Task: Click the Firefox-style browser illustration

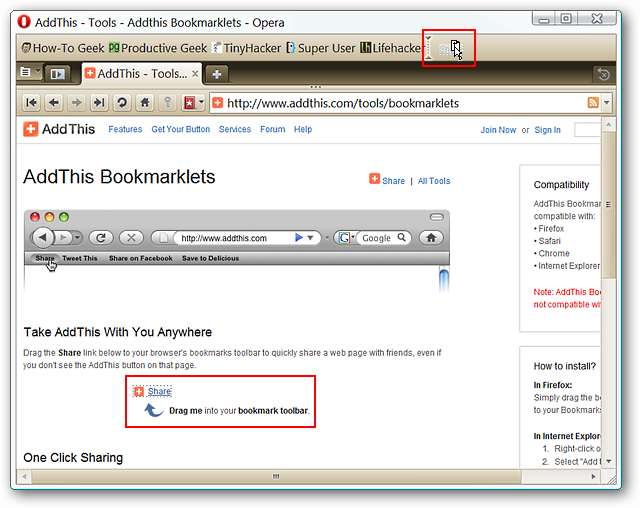Action: (x=237, y=251)
